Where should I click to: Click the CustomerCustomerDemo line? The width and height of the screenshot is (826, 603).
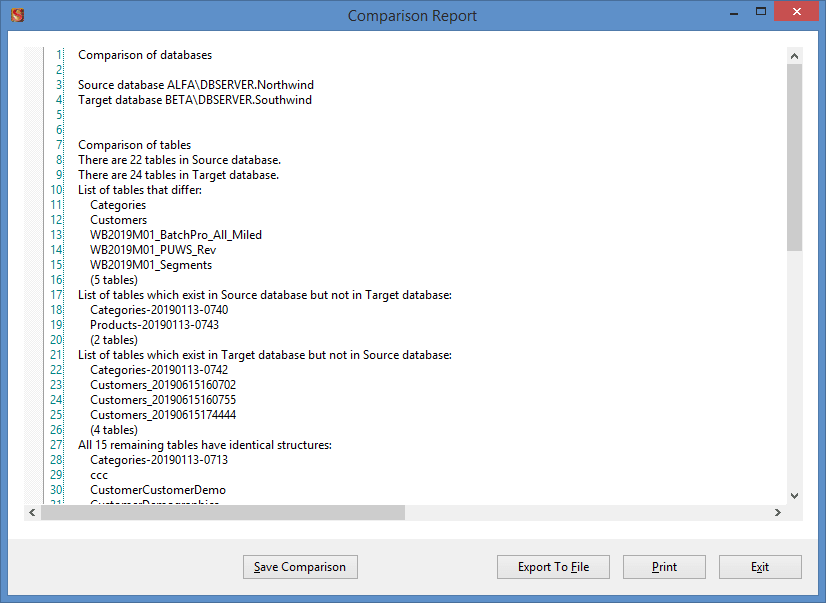157,490
